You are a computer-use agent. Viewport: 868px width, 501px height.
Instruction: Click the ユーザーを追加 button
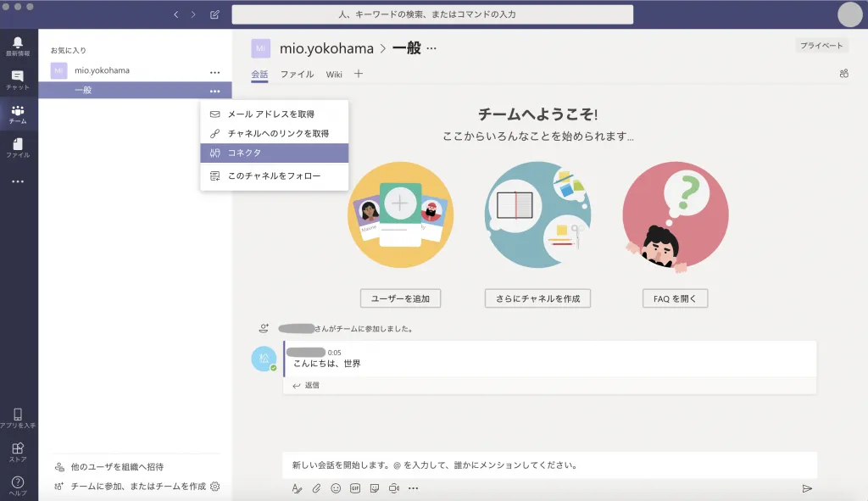click(x=400, y=298)
